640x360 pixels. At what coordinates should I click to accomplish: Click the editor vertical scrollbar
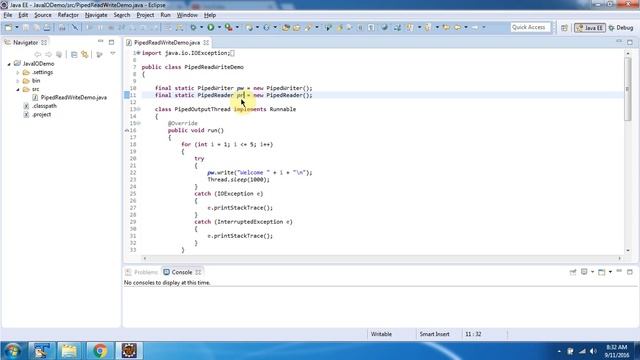pyautogui.click(x=628, y=89)
